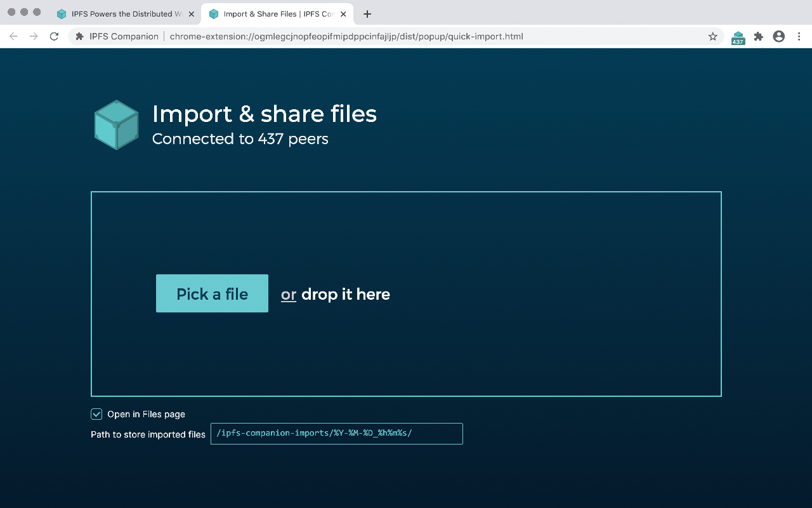
Task: Edit the path to store imported files
Action: tap(337, 433)
